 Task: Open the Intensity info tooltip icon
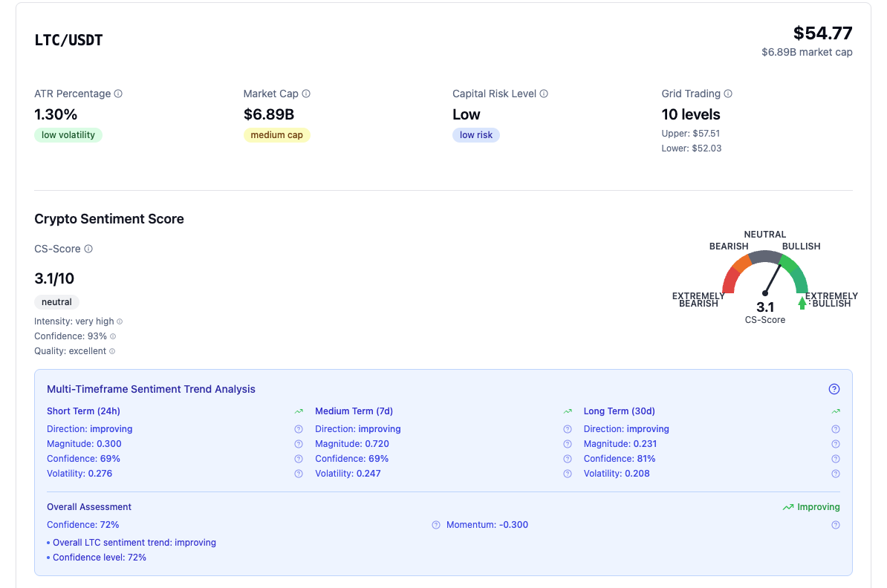click(120, 321)
